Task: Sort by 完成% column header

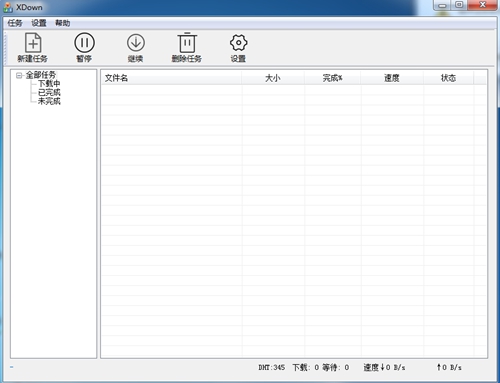Action: (332, 78)
